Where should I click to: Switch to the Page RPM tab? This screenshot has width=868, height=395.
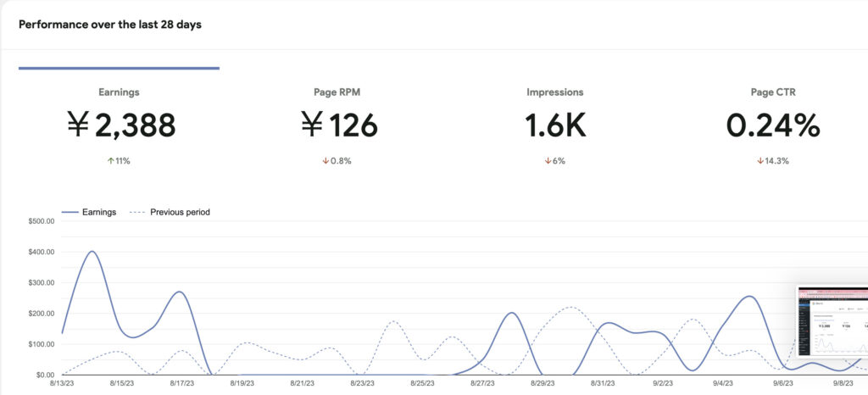[338, 92]
